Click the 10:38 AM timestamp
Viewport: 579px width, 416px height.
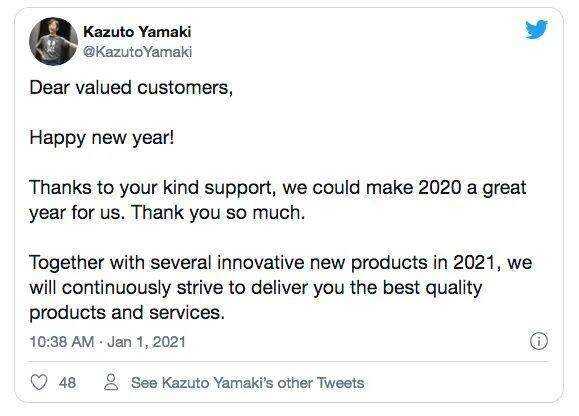(62, 342)
